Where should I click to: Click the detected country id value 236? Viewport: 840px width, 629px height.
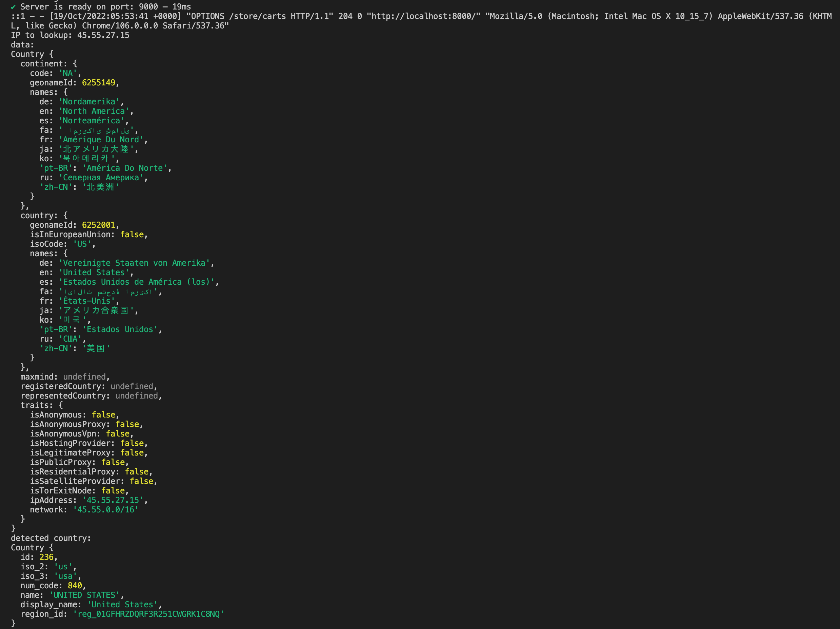pos(46,557)
